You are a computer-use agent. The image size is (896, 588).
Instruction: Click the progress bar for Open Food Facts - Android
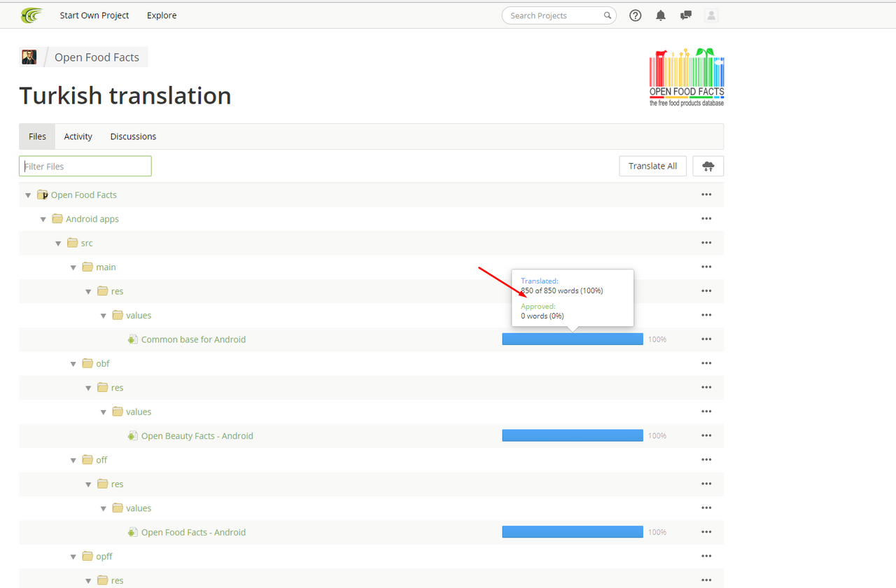[x=573, y=532]
